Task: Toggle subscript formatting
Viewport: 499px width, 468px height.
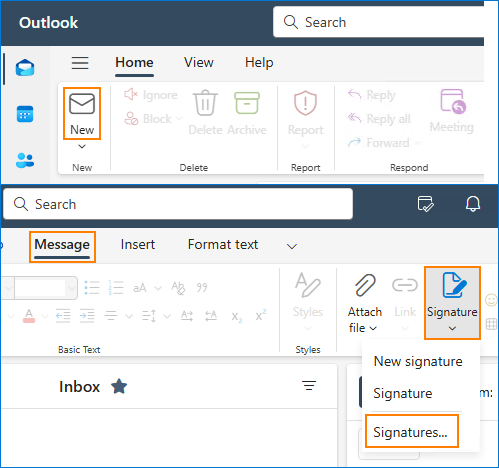Action: pyautogui.click(x=237, y=317)
